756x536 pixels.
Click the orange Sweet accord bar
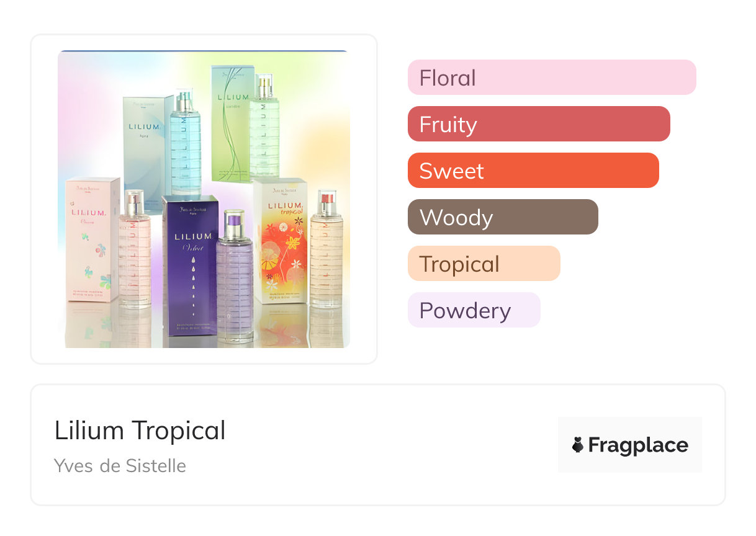[x=533, y=171]
